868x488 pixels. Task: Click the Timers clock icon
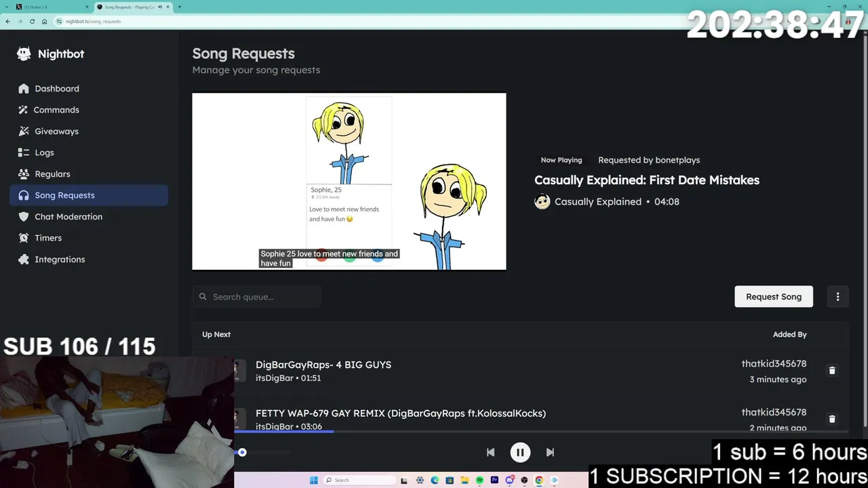click(24, 238)
